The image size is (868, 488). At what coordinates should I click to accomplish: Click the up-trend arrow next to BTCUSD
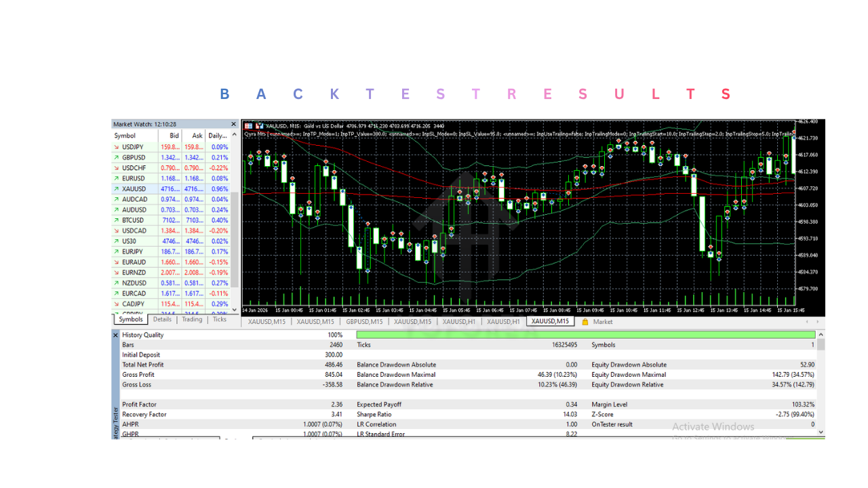tap(118, 220)
